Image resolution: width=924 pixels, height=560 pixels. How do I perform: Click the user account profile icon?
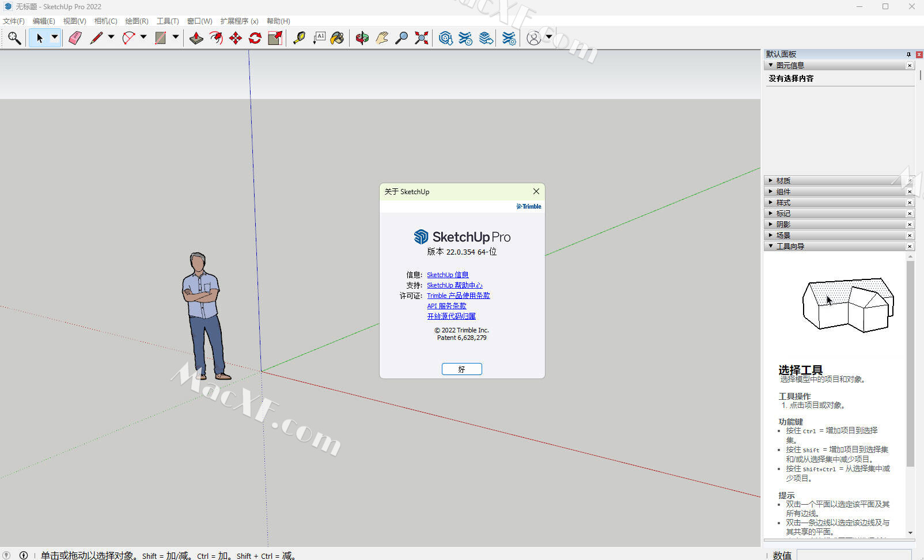coord(534,38)
